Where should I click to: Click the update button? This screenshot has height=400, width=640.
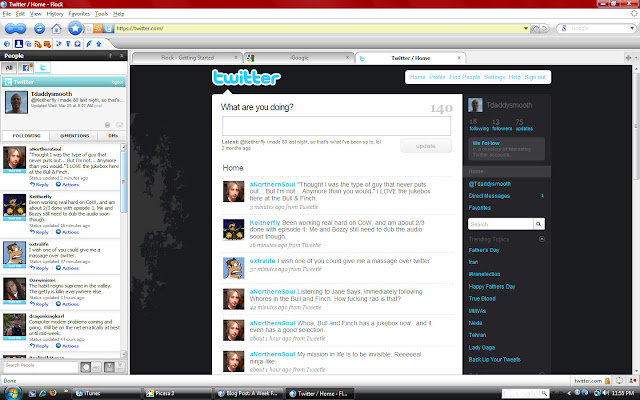[x=426, y=146]
